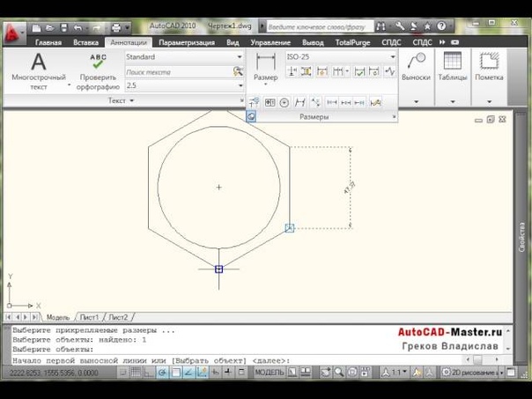Run the binoculars search icon
The height and width of the screenshot is (399, 532).
[x=381, y=26]
